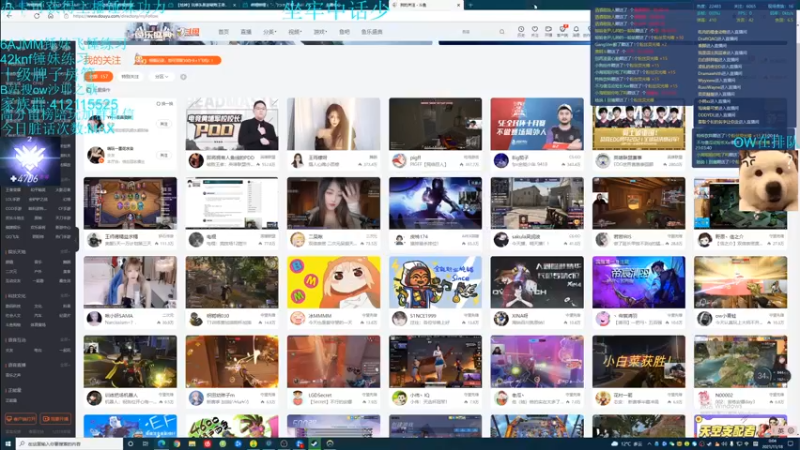Open the PDD stream thumbnail
The height and width of the screenshot is (450, 800).
232,124
